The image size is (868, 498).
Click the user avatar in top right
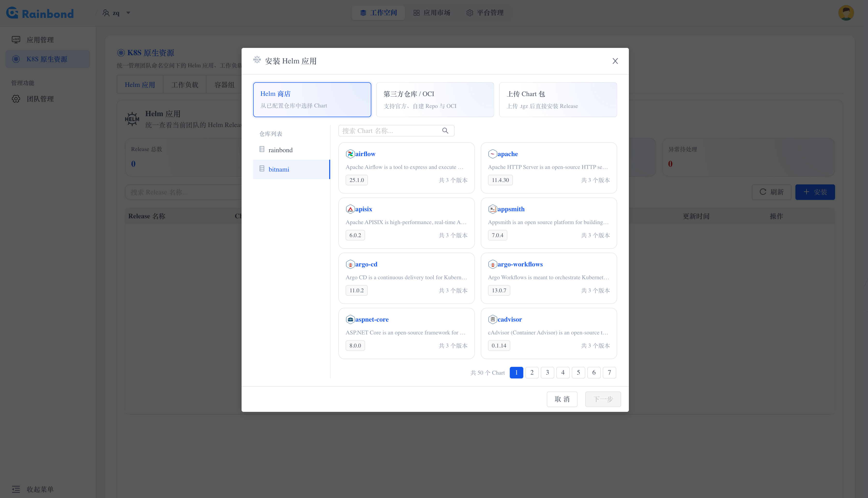(x=846, y=13)
